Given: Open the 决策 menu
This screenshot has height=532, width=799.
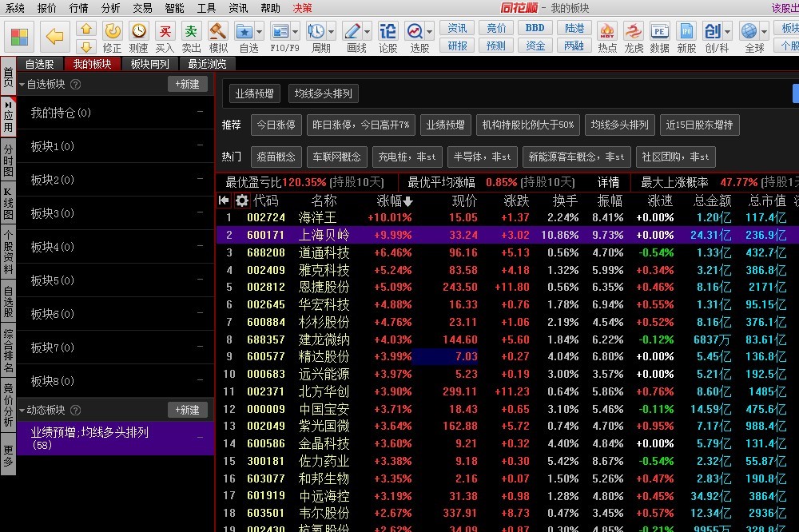Looking at the screenshot, I should pos(302,8).
